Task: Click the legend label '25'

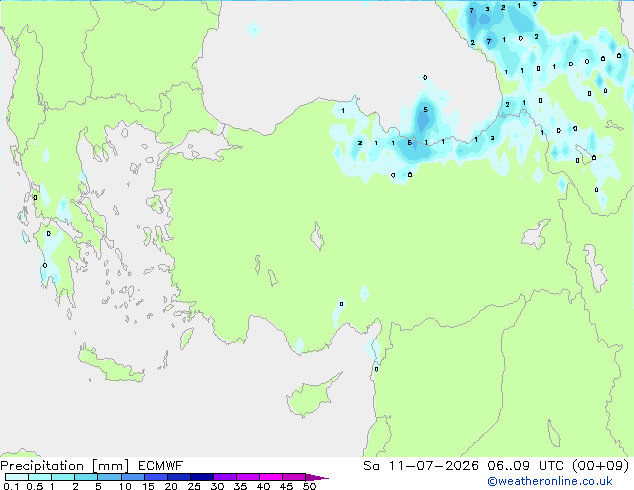Action: [x=194, y=486]
